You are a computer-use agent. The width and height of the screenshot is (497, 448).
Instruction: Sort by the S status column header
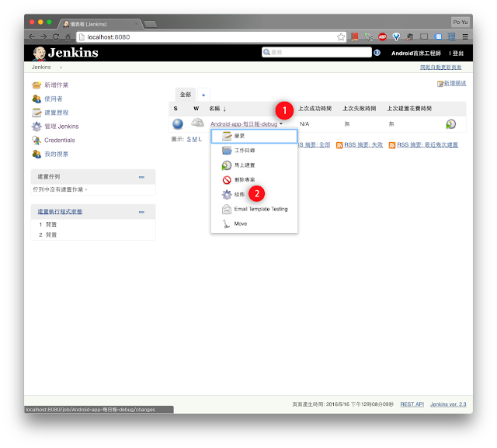(176, 109)
